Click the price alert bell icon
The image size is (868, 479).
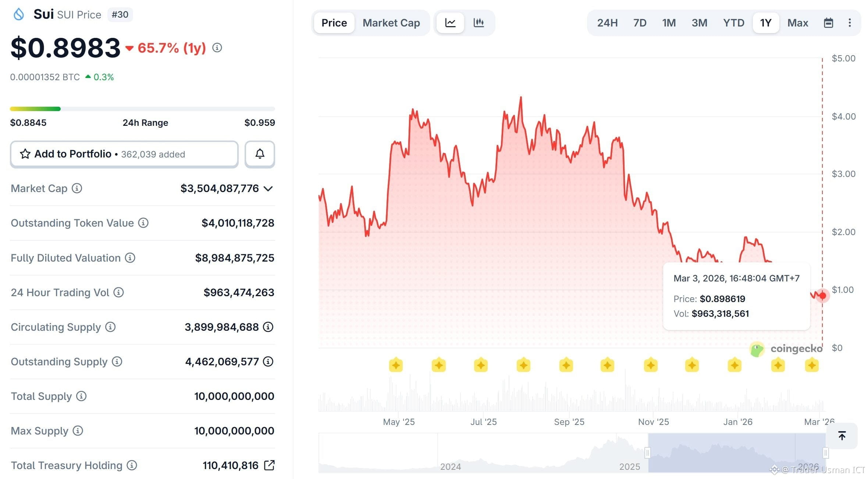coord(260,154)
